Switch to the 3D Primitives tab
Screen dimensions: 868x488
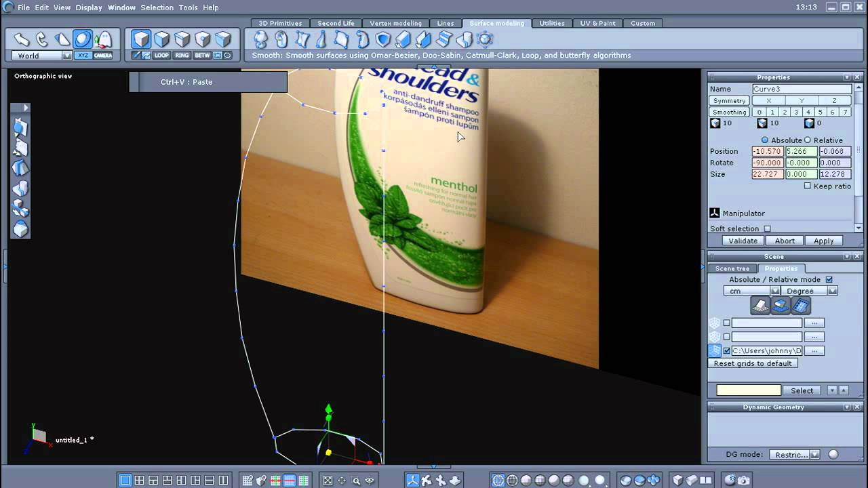tap(280, 23)
